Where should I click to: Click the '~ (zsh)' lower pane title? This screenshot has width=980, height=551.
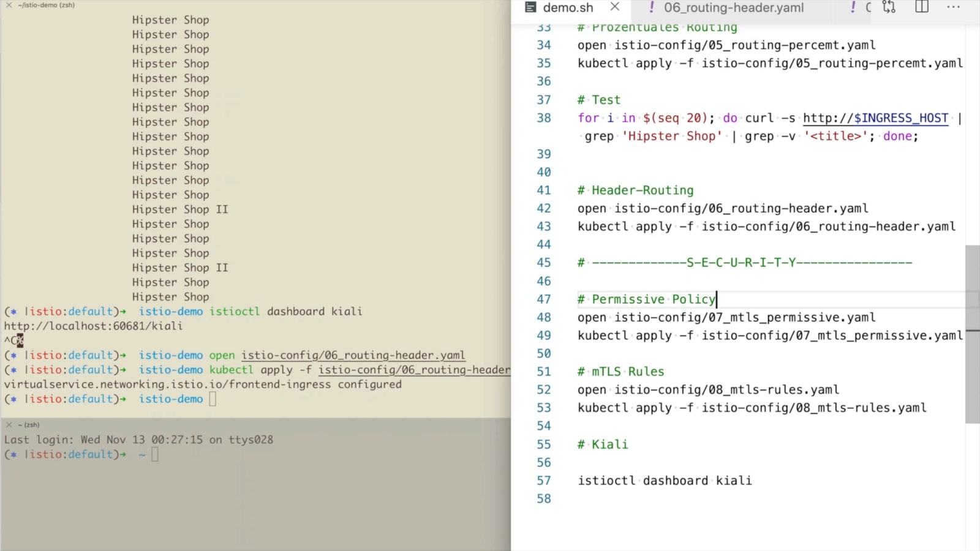29,424
